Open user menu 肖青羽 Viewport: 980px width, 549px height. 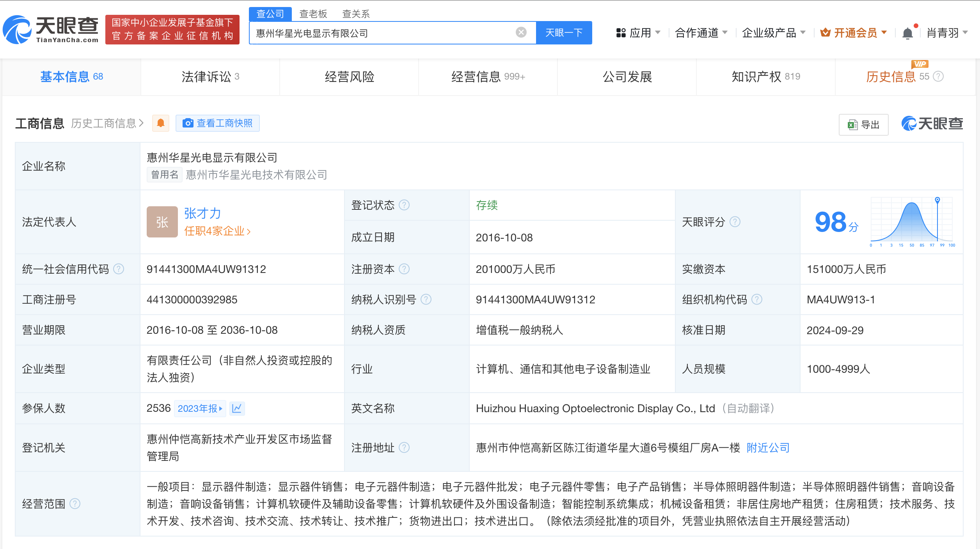tap(947, 33)
